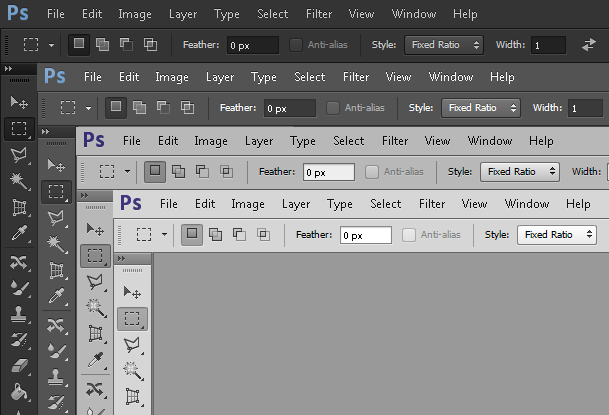Select Clone Stamp tool in dark gray toolbar
This screenshot has width=609, height=415.
click(x=56, y=376)
